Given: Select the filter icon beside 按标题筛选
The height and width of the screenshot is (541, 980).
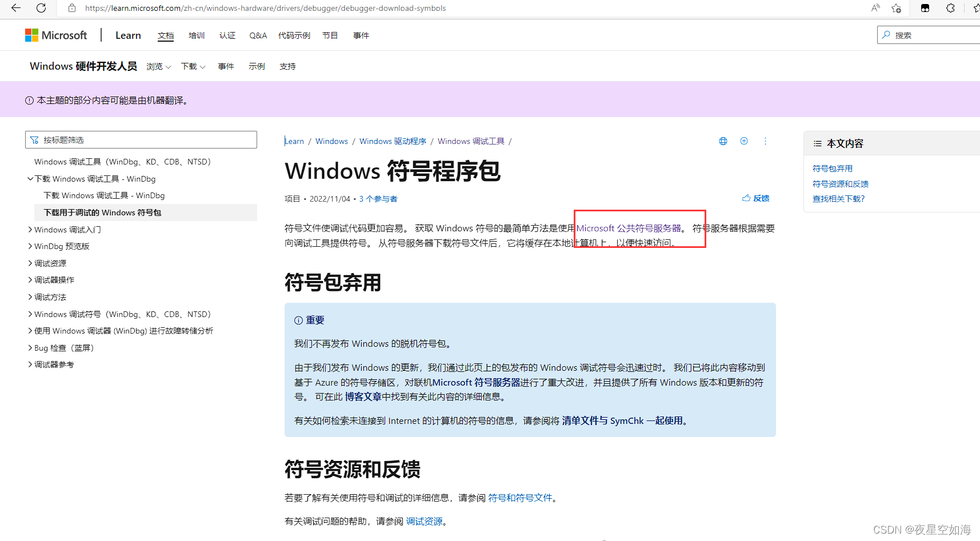Looking at the screenshot, I should [x=35, y=139].
